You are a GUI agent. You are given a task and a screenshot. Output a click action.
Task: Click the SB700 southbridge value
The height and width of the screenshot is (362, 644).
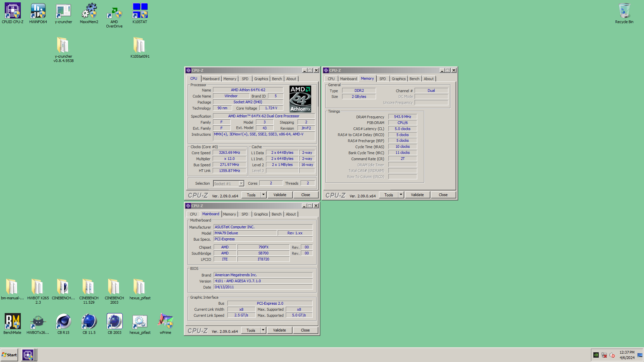click(263, 253)
